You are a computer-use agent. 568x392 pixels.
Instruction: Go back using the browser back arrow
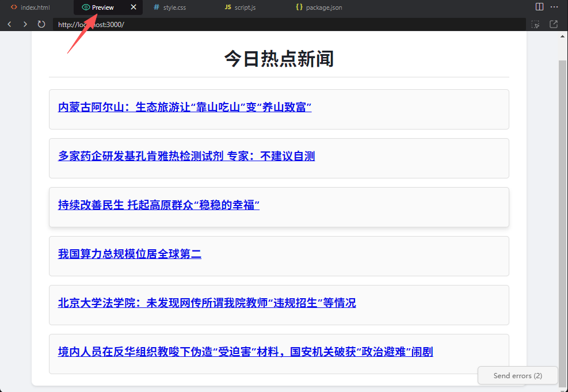click(9, 24)
